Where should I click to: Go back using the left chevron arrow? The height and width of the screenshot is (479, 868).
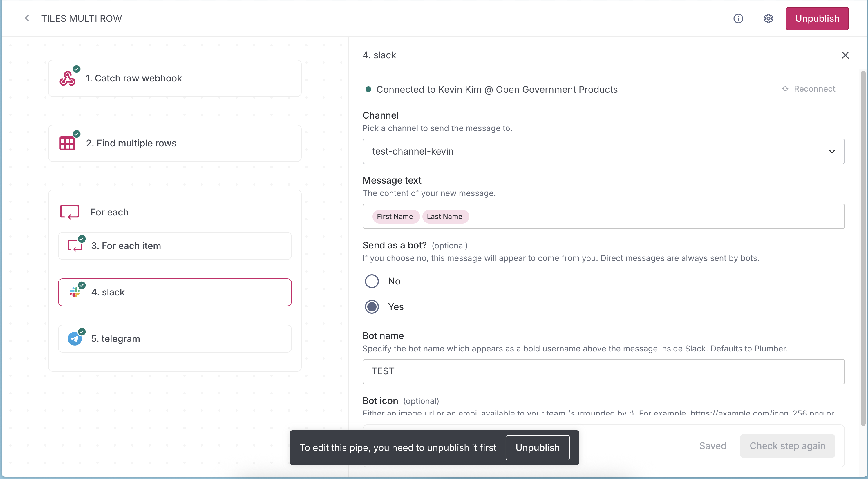tap(27, 18)
